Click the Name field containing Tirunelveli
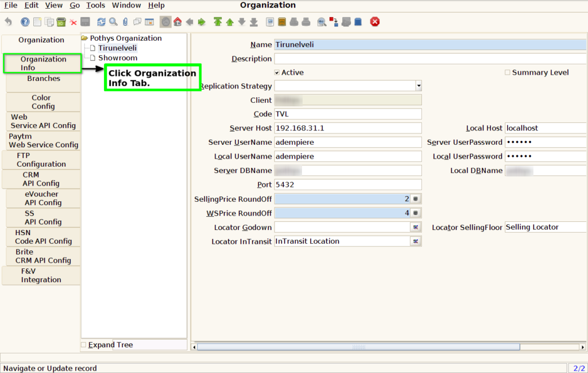Viewport: 588px width, 373px height. (430, 45)
